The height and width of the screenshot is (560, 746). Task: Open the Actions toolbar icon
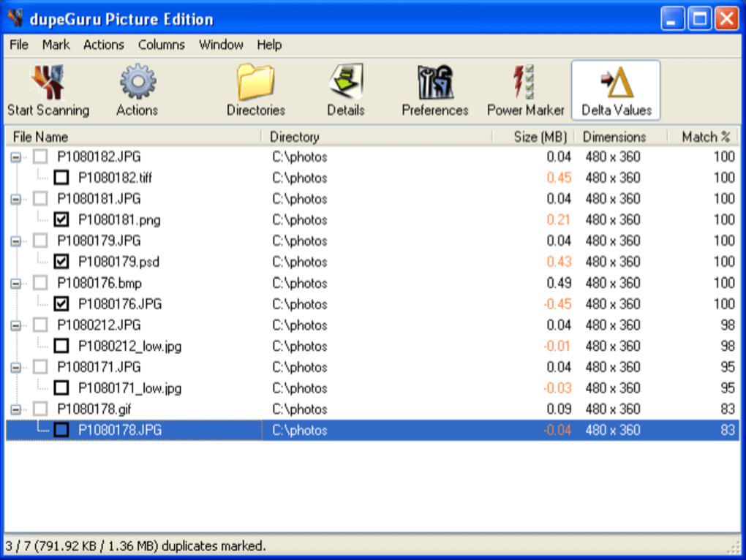[x=137, y=83]
